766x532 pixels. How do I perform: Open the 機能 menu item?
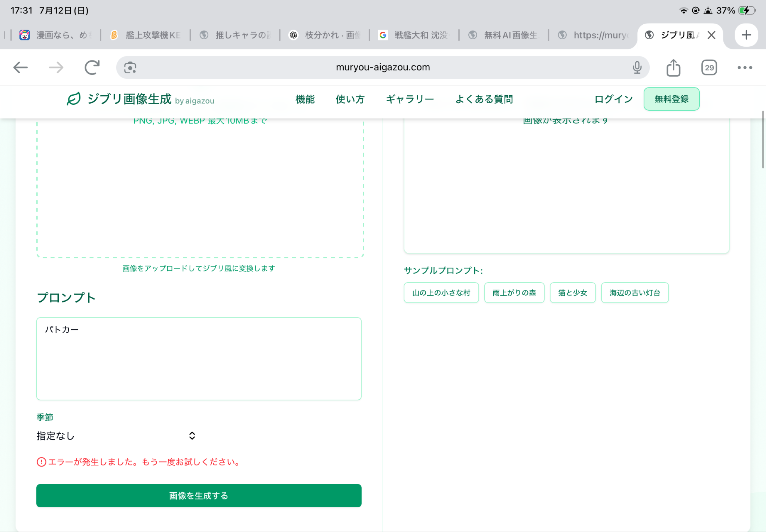tap(305, 99)
